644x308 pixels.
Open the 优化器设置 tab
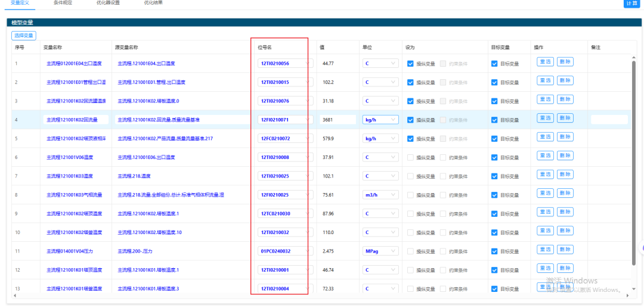[108, 2]
